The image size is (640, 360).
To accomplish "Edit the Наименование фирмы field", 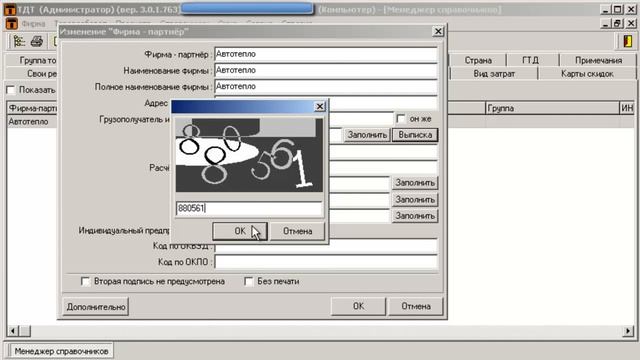I will tap(326, 70).
